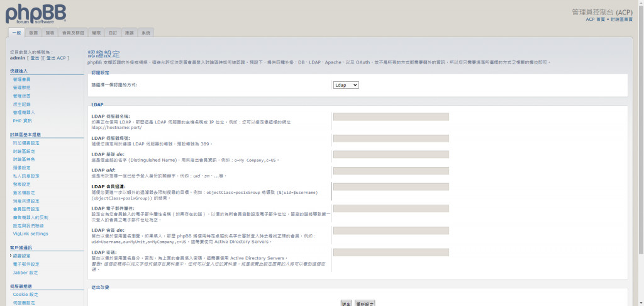Switch to the 版面 tab

pyautogui.click(x=34, y=33)
